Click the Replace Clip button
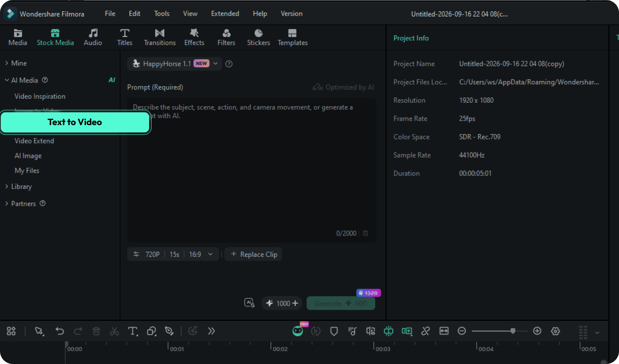Screen dimensions: 619x364 [x=254, y=254]
